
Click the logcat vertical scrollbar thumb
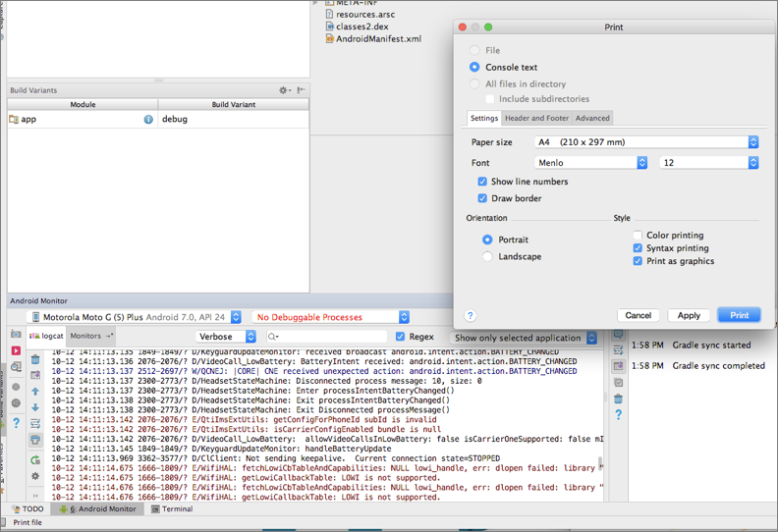click(600, 465)
